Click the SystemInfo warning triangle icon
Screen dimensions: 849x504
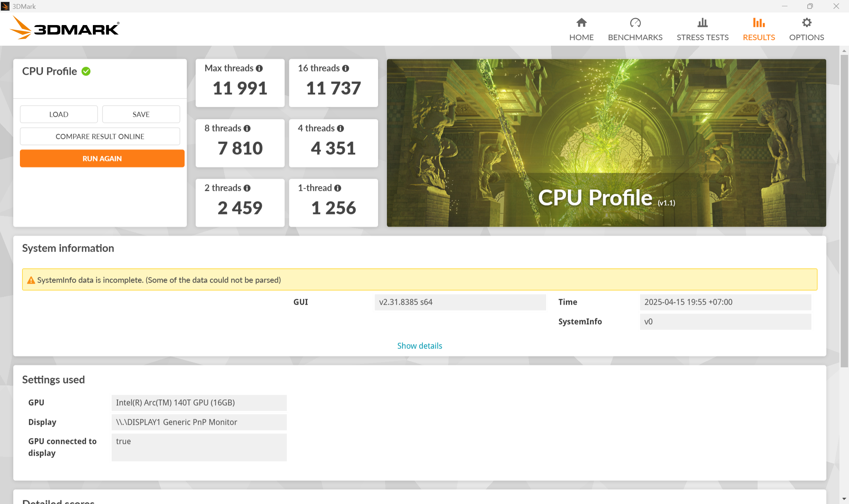click(31, 280)
